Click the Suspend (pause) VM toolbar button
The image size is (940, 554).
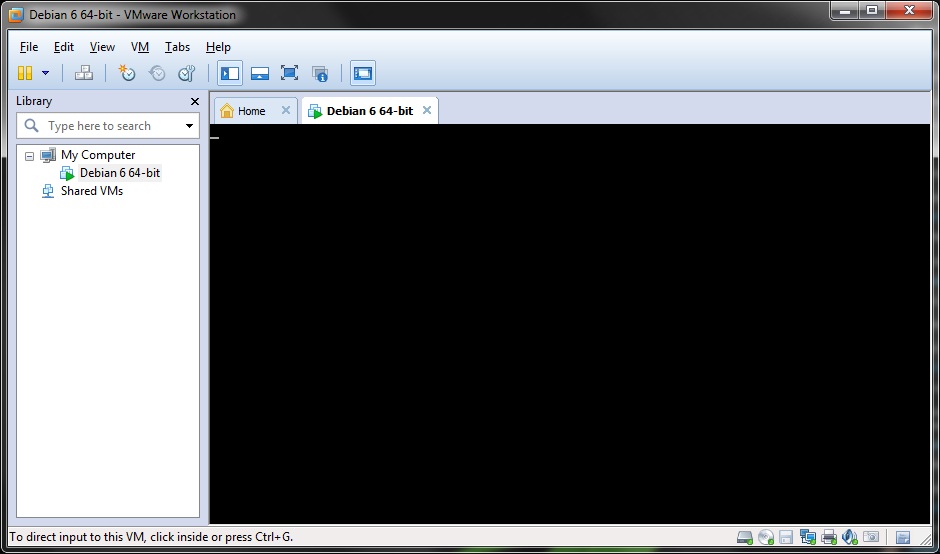(x=25, y=73)
